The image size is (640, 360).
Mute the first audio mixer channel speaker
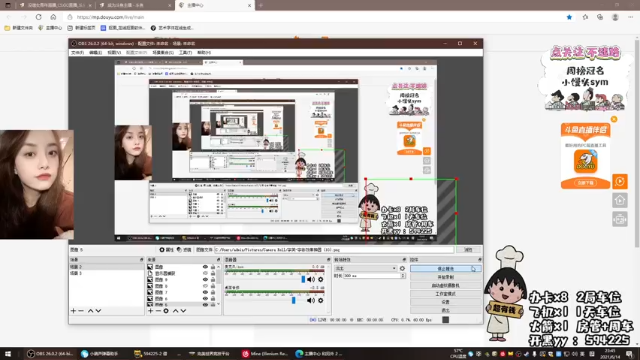point(311,280)
